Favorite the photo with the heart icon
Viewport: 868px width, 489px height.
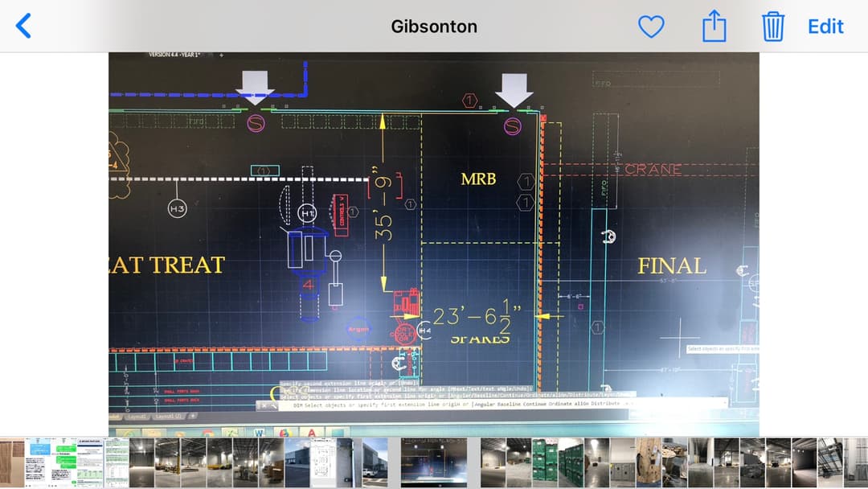[x=651, y=26]
